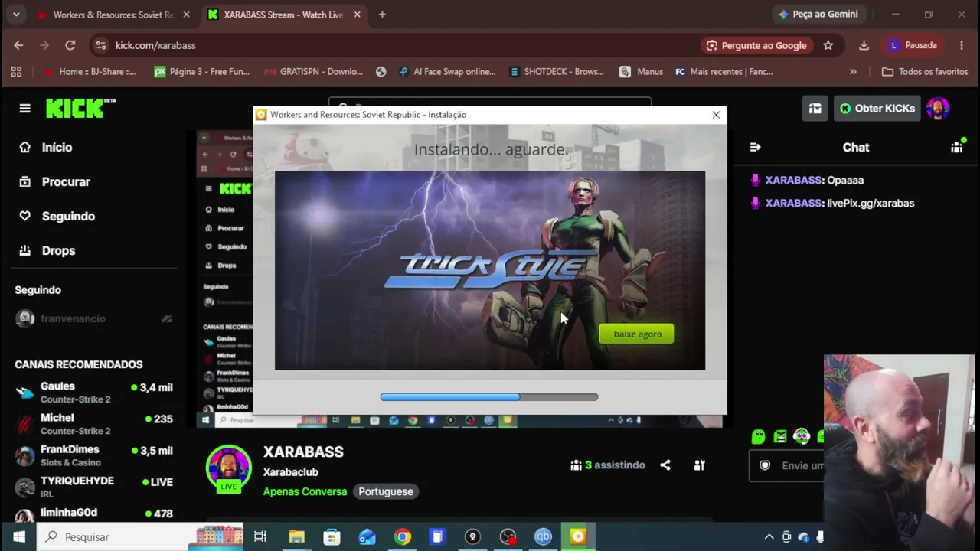Open the Manus bookmark
Screen dimensions: 980x551
[642, 72]
